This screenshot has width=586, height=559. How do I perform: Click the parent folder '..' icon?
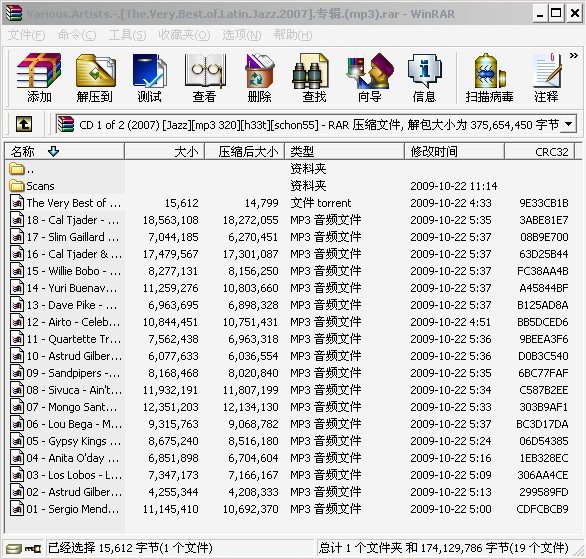(16, 169)
